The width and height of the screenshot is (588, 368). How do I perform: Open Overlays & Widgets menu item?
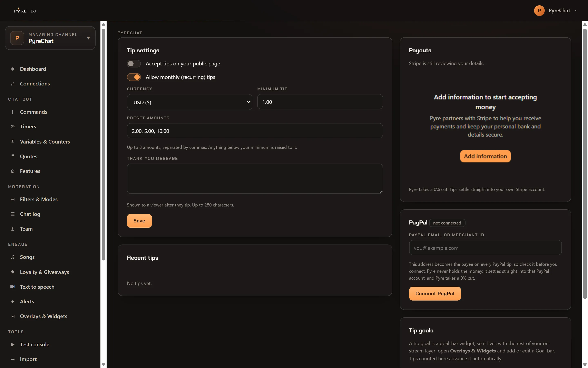(x=43, y=316)
